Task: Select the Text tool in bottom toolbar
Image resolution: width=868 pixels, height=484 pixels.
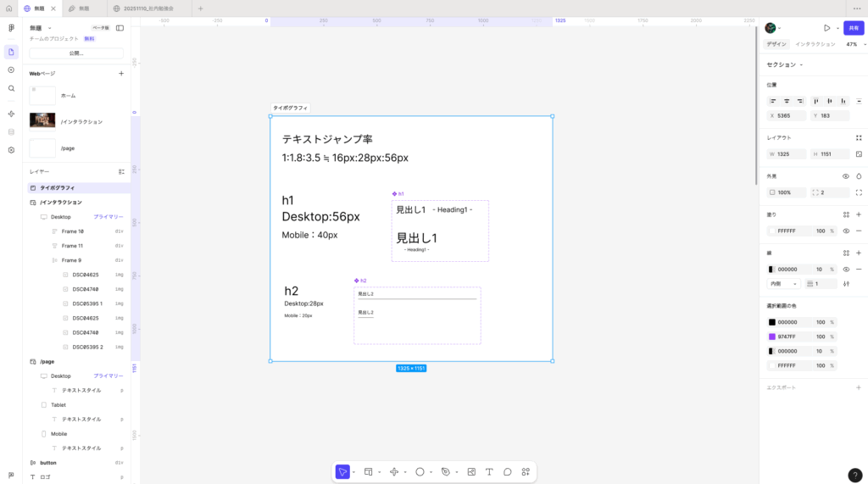Action: pyautogui.click(x=489, y=472)
